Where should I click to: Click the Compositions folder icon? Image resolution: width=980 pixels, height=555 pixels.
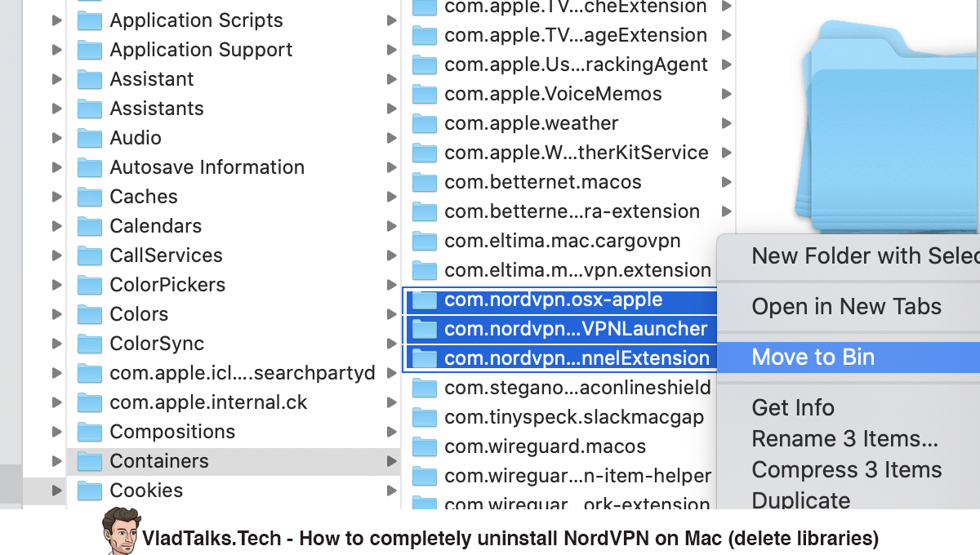point(89,432)
